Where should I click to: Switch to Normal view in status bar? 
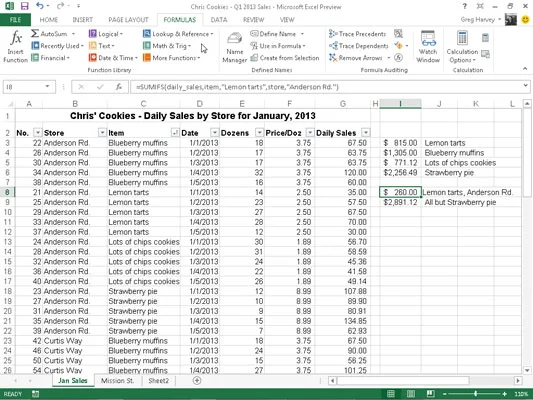(x=391, y=394)
